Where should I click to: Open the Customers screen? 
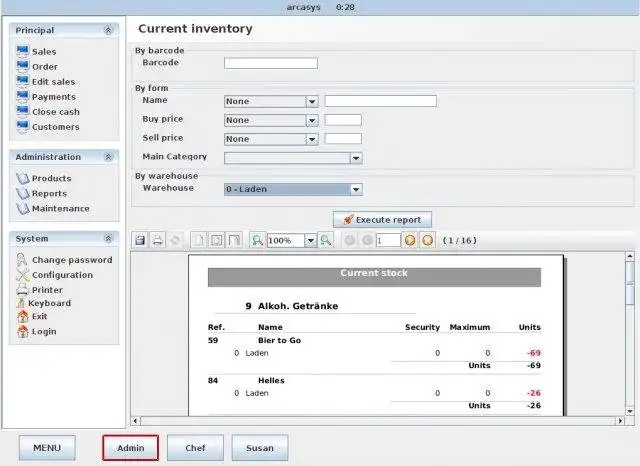click(48, 127)
